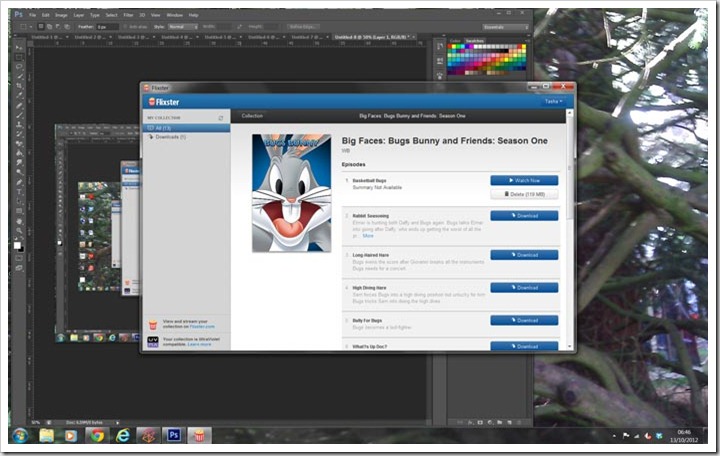The height and width of the screenshot is (456, 720).
Task: Switch to the Color panel tab
Action: [x=455, y=41]
